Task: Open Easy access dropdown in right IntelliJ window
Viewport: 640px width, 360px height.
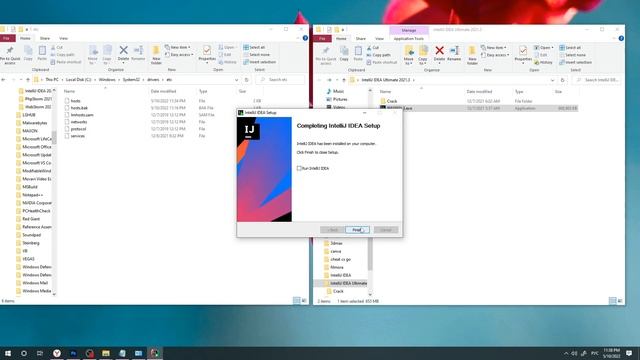Action: click(x=495, y=55)
